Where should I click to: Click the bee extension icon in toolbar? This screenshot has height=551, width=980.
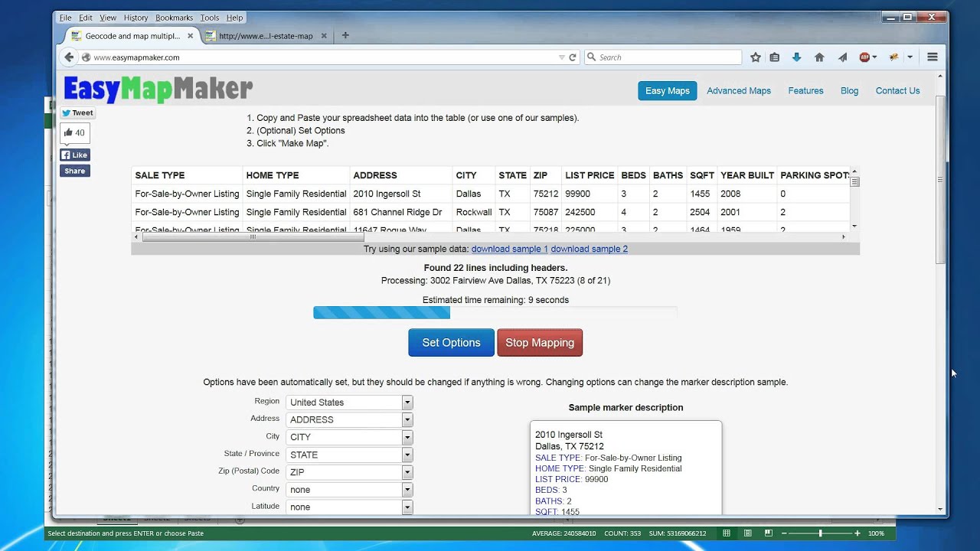tap(893, 57)
